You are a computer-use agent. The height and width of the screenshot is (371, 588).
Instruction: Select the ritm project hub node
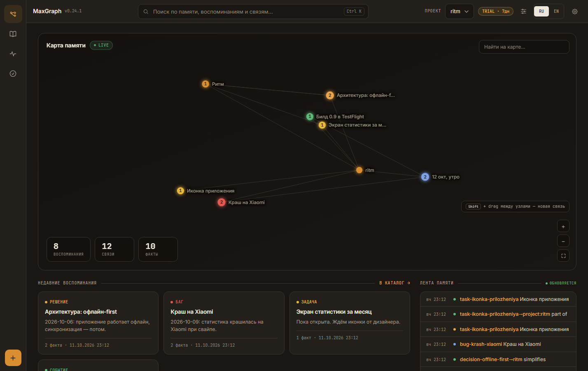[x=359, y=170]
